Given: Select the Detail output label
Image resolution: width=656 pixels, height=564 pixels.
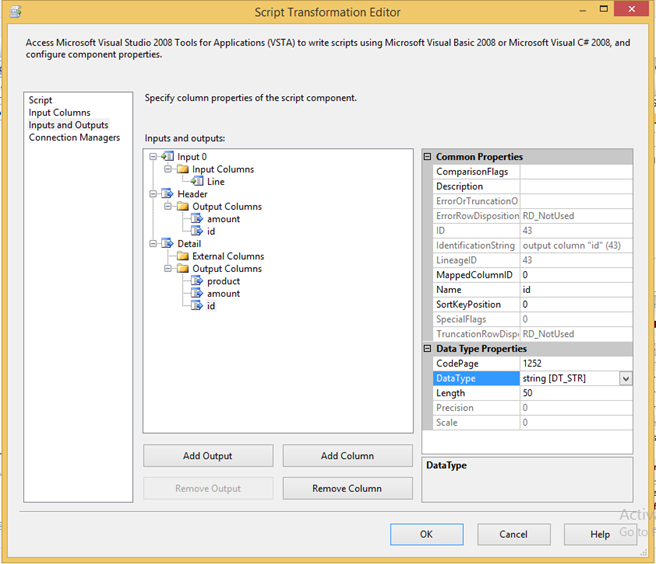Looking at the screenshot, I should tap(189, 244).
